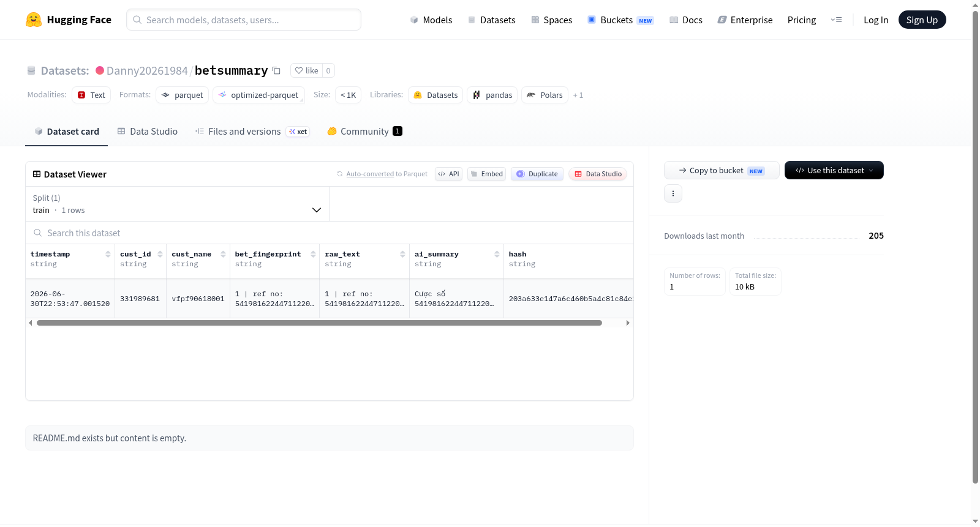Click the Sign Up button

(922, 20)
